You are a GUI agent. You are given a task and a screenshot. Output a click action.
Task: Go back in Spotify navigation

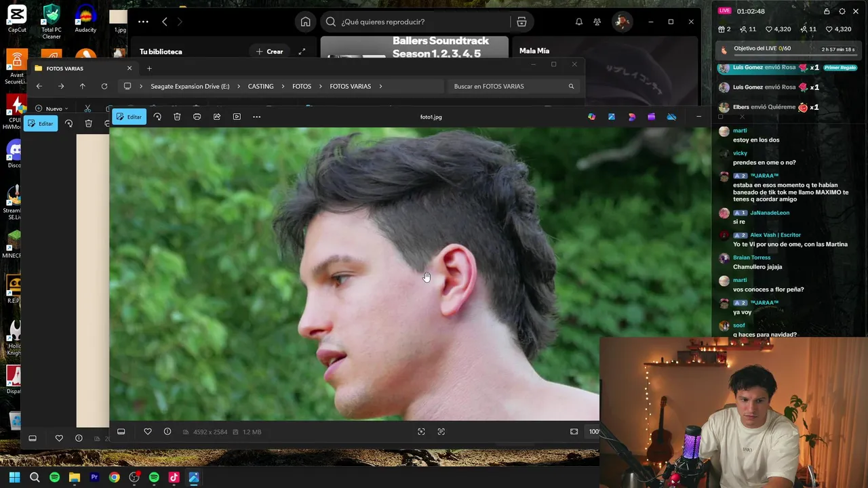click(165, 22)
